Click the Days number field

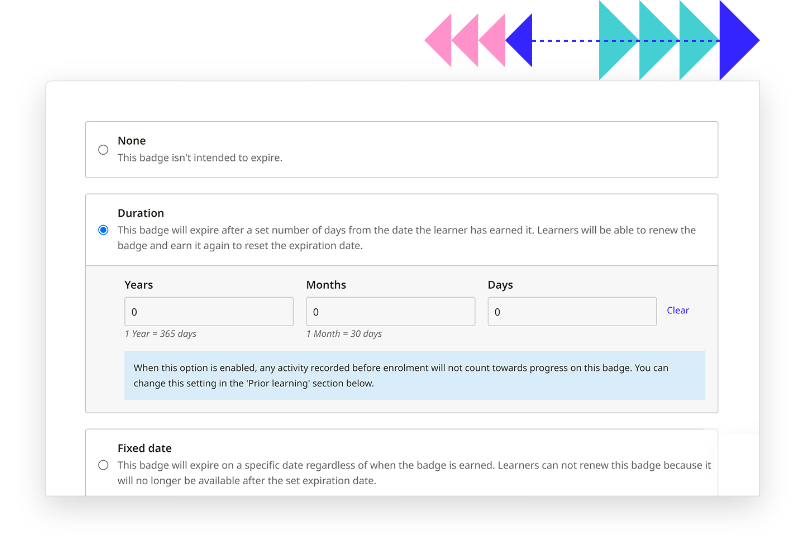572,312
